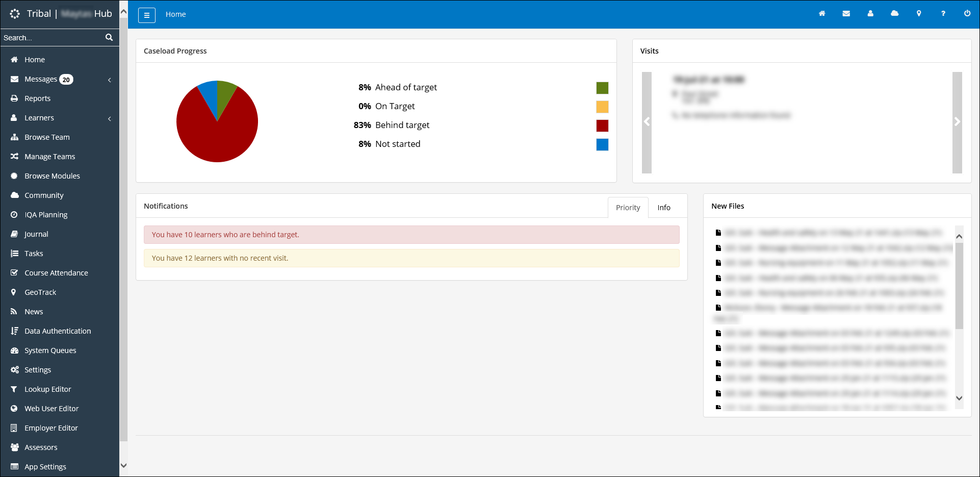Click the Home breadcrumb link
The width and height of the screenshot is (980, 477).
(175, 14)
